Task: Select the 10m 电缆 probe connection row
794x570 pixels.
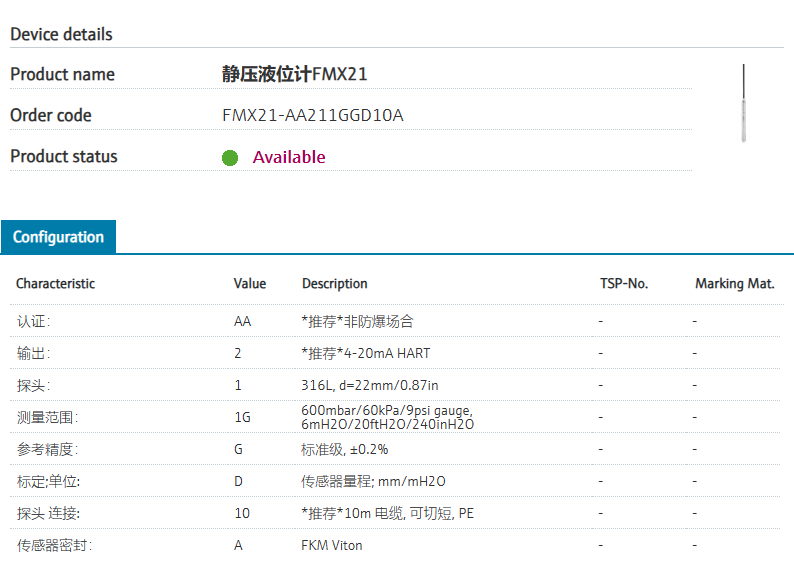Action: pos(395,513)
